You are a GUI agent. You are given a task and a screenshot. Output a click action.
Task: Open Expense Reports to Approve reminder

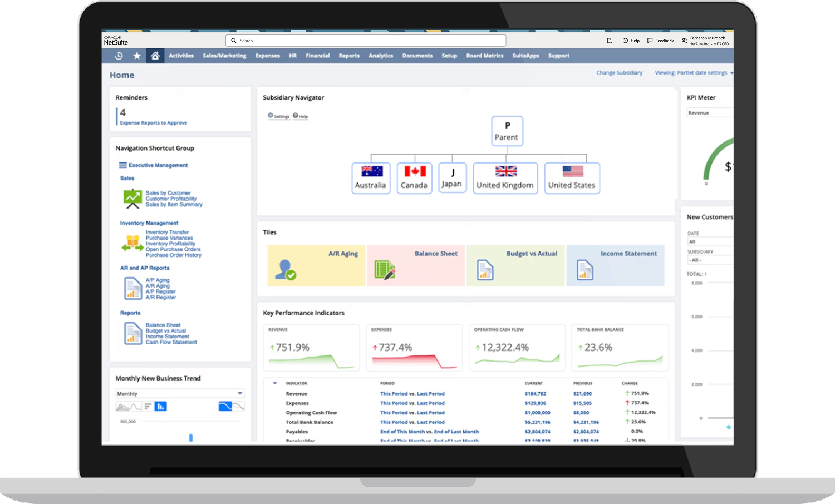click(154, 123)
